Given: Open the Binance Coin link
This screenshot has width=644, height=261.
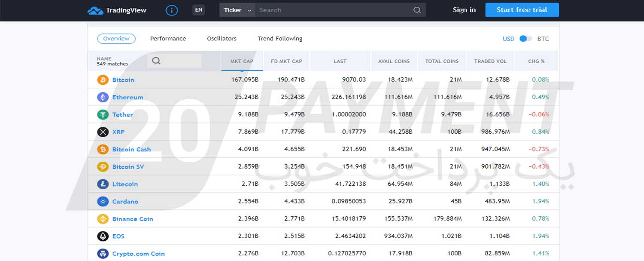Looking at the screenshot, I should (x=133, y=219).
